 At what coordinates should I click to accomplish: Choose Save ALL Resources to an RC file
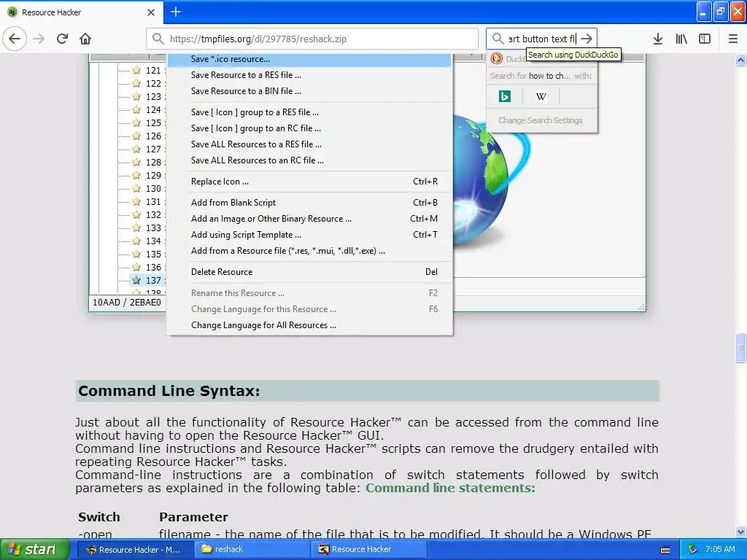click(x=309, y=160)
